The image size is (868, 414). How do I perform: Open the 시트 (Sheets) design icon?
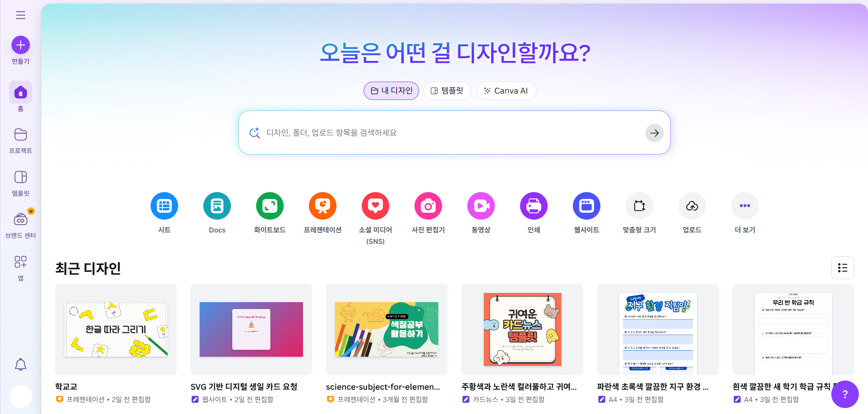click(x=164, y=206)
